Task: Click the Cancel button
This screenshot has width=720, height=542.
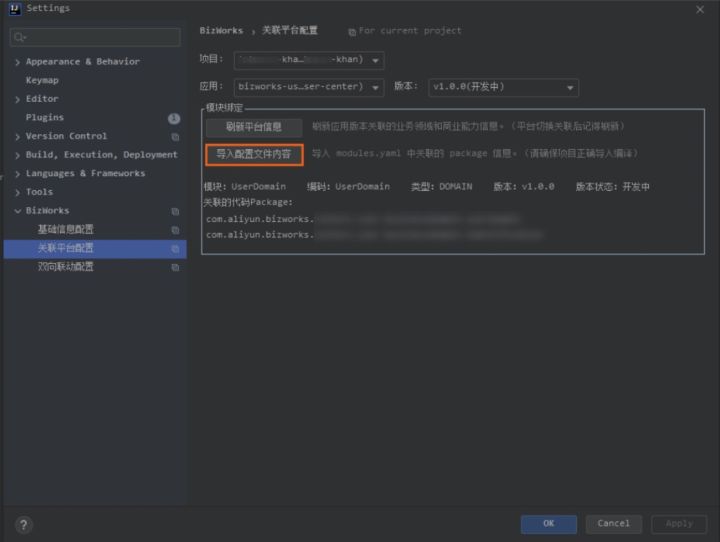Action: click(613, 524)
